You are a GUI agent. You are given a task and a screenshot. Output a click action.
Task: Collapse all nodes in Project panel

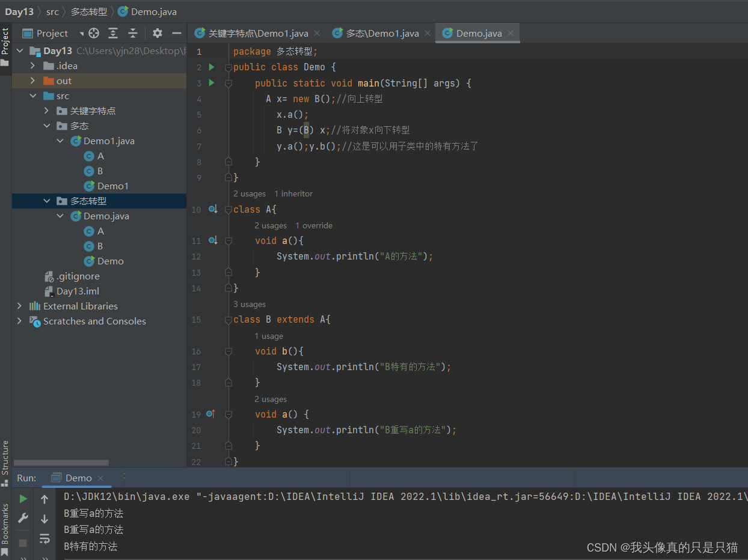[133, 33]
